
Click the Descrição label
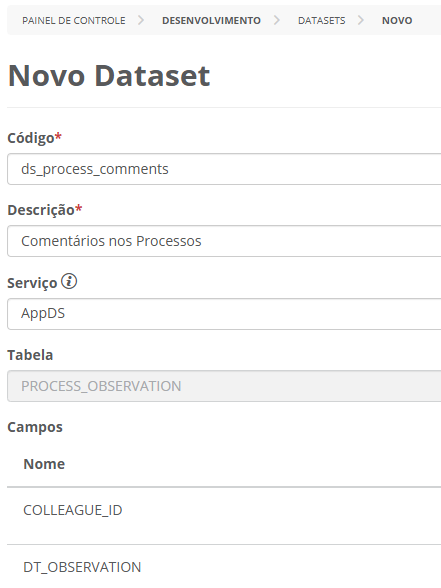pyautogui.click(x=41, y=210)
